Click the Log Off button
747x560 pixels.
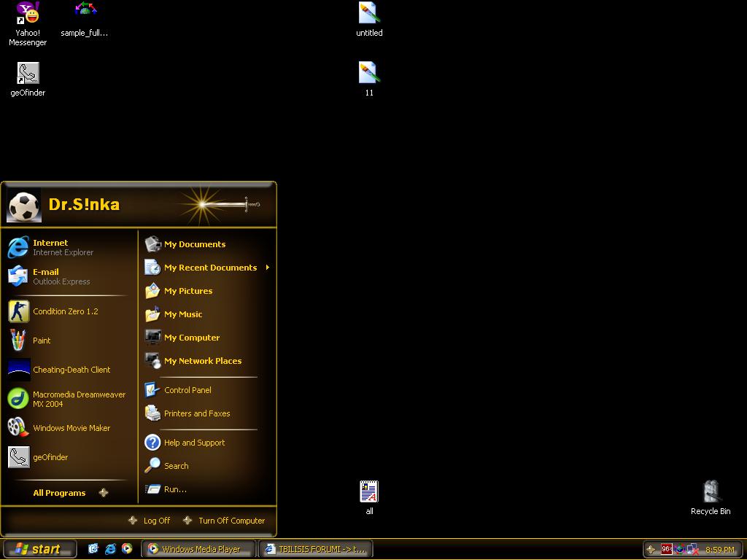(x=150, y=521)
